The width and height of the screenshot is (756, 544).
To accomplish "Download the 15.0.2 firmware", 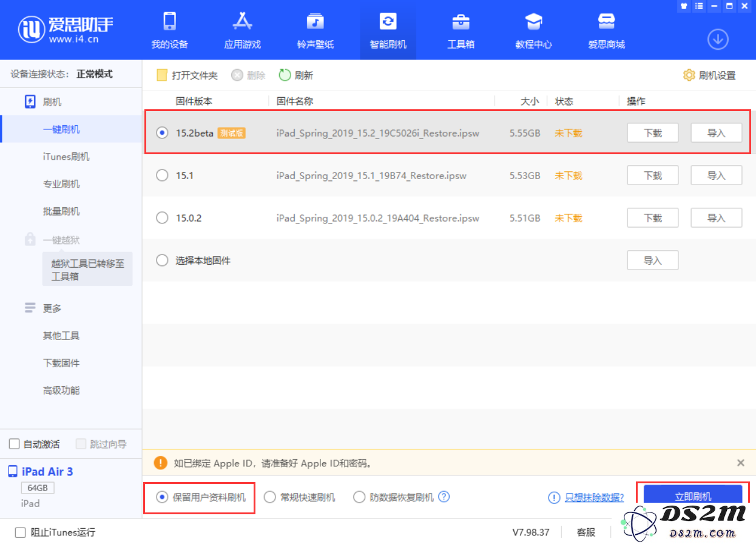I will click(652, 218).
